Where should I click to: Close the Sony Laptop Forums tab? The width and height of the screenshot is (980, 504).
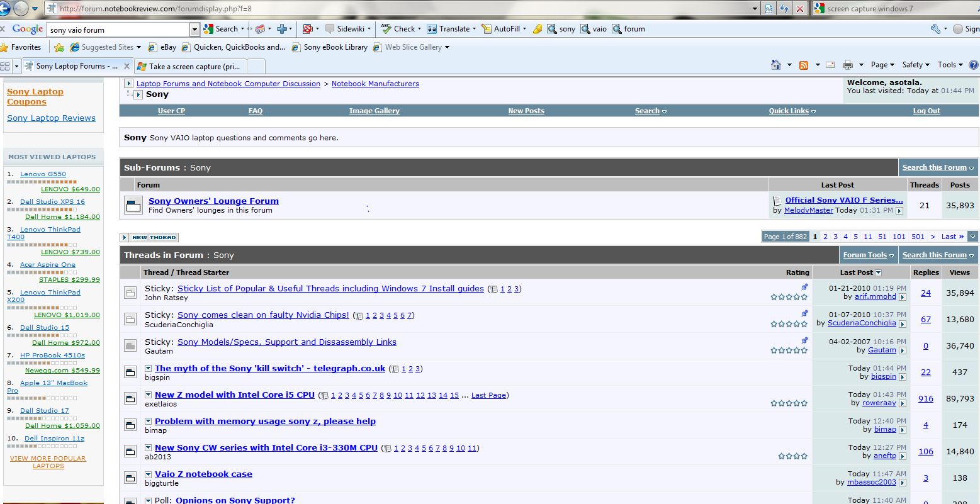pos(127,66)
